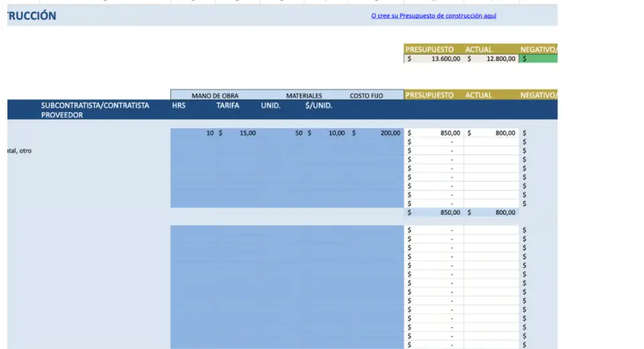Click the green cell in the summary row

point(538,59)
